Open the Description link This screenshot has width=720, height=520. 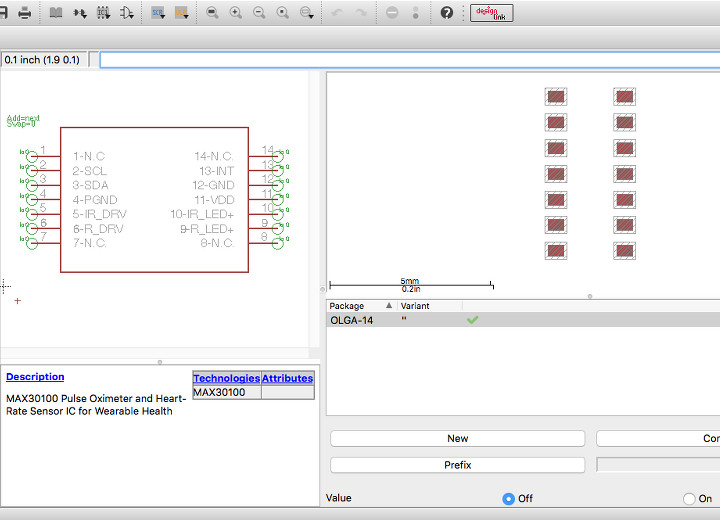[35, 377]
